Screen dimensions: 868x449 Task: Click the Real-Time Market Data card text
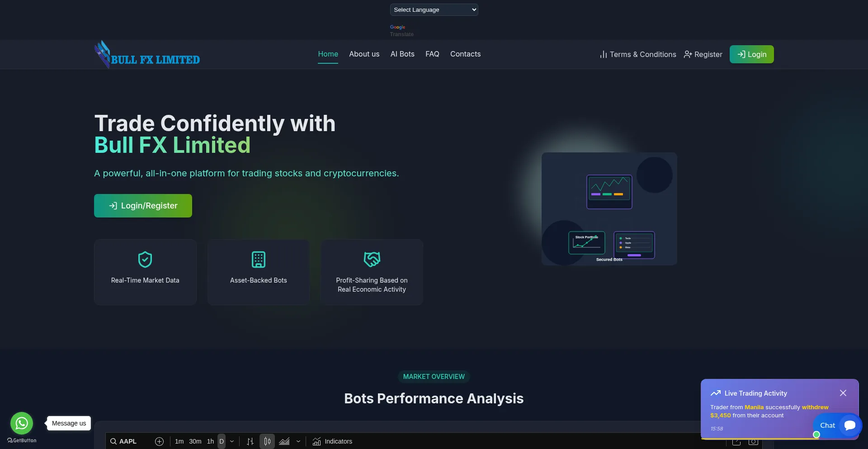[145, 280]
